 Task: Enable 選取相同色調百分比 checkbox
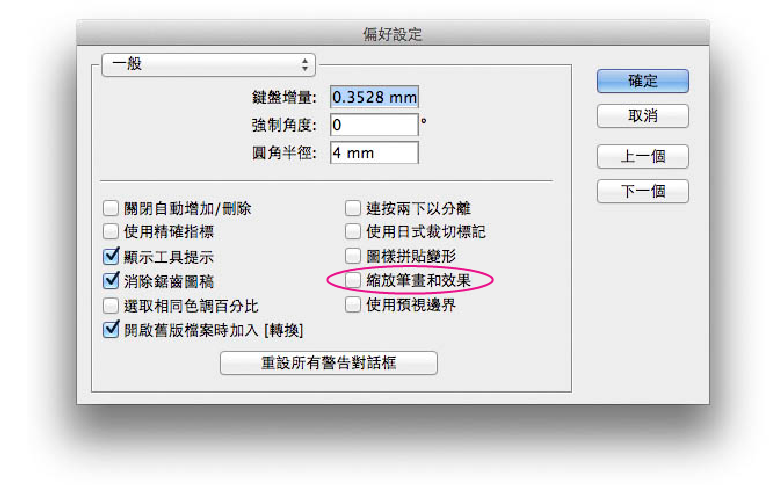111,305
